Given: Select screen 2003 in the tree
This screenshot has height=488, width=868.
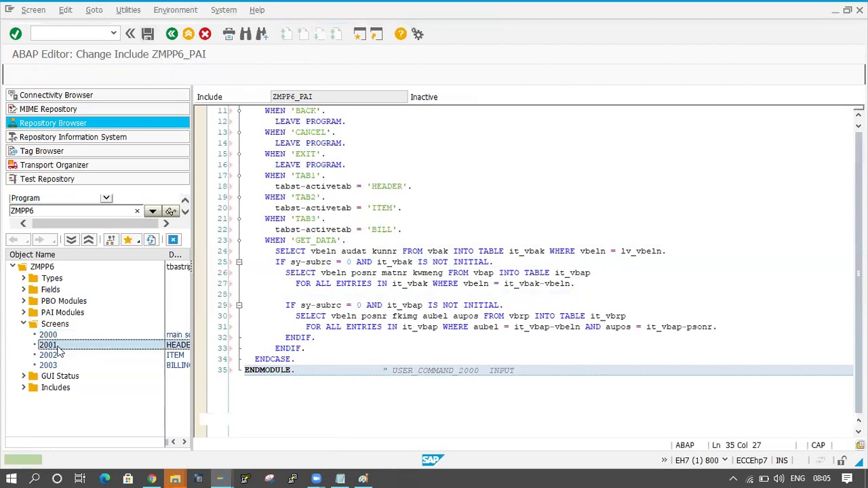Looking at the screenshot, I should tap(48, 365).
